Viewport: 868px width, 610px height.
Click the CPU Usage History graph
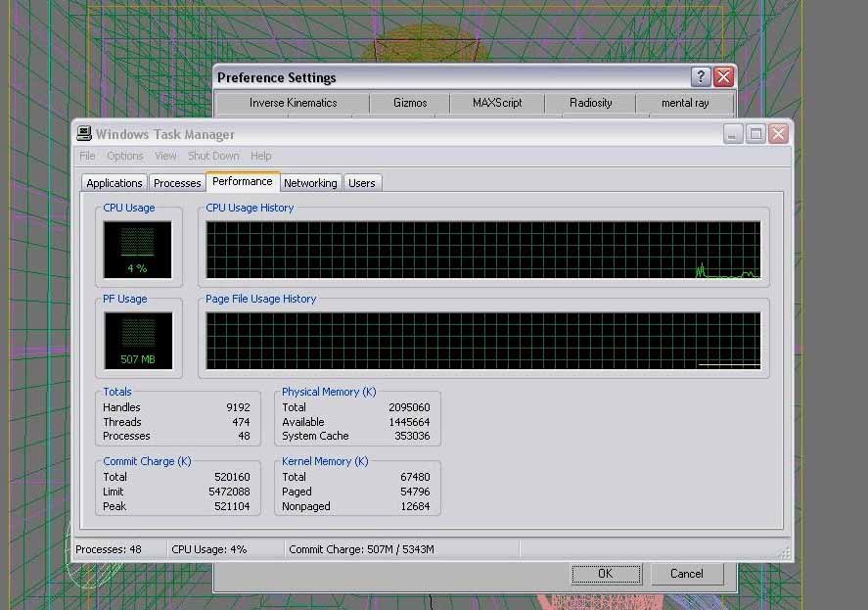(483, 250)
